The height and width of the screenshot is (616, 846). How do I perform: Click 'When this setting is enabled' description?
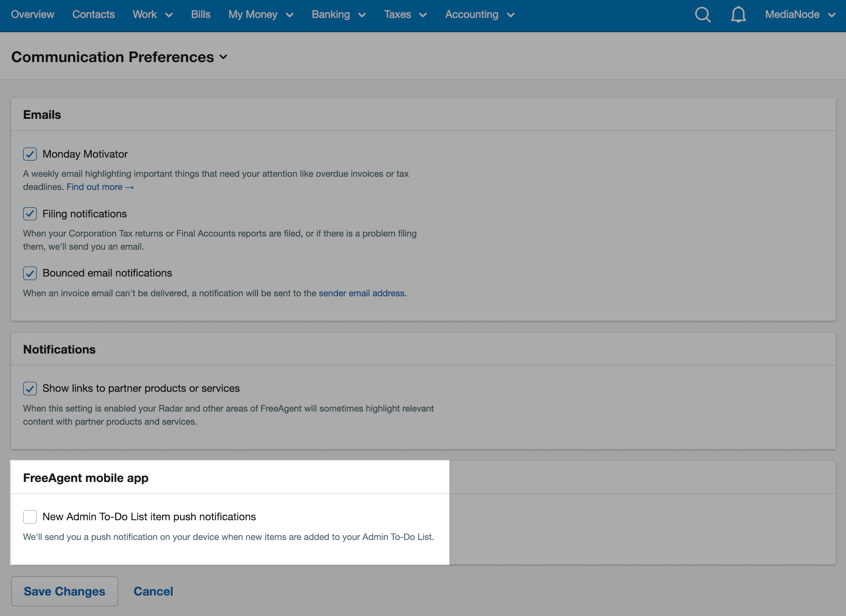coord(229,415)
